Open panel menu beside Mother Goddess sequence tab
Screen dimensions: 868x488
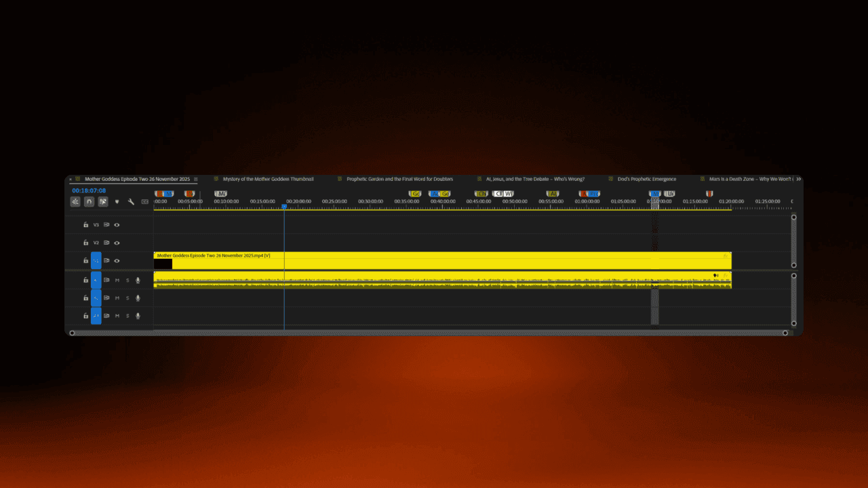pyautogui.click(x=195, y=179)
